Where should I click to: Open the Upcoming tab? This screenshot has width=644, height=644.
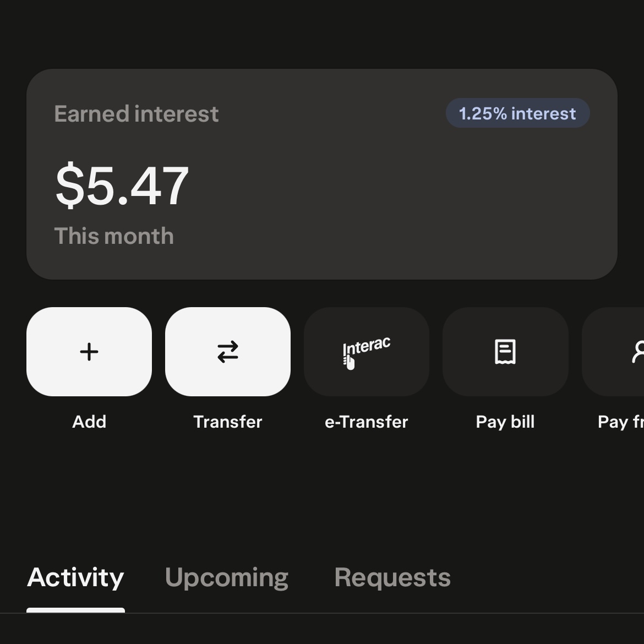(227, 577)
